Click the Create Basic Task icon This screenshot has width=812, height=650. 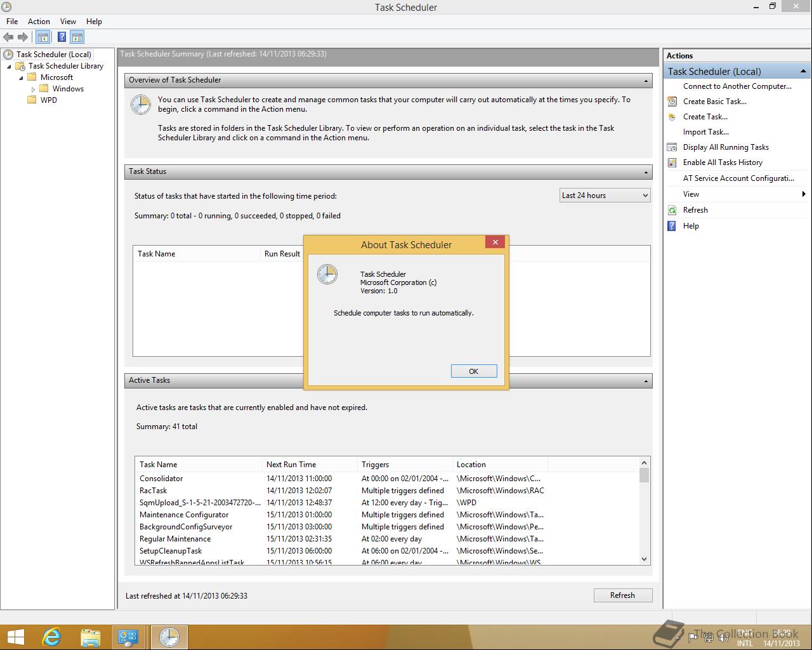672,102
